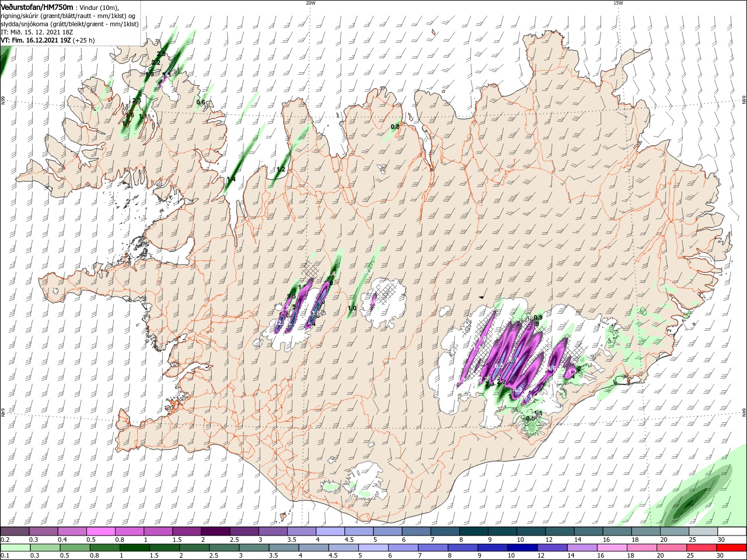This screenshot has height=560, width=747.
Task: Pick bottom-row dark green swatch labeled 1
Action: (134, 548)
